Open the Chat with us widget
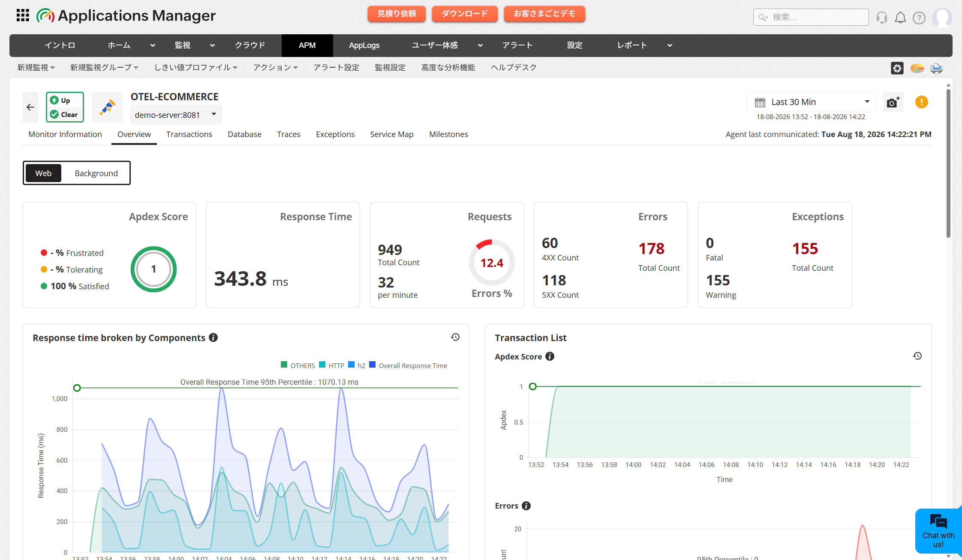962x560 pixels. pos(938,531)
